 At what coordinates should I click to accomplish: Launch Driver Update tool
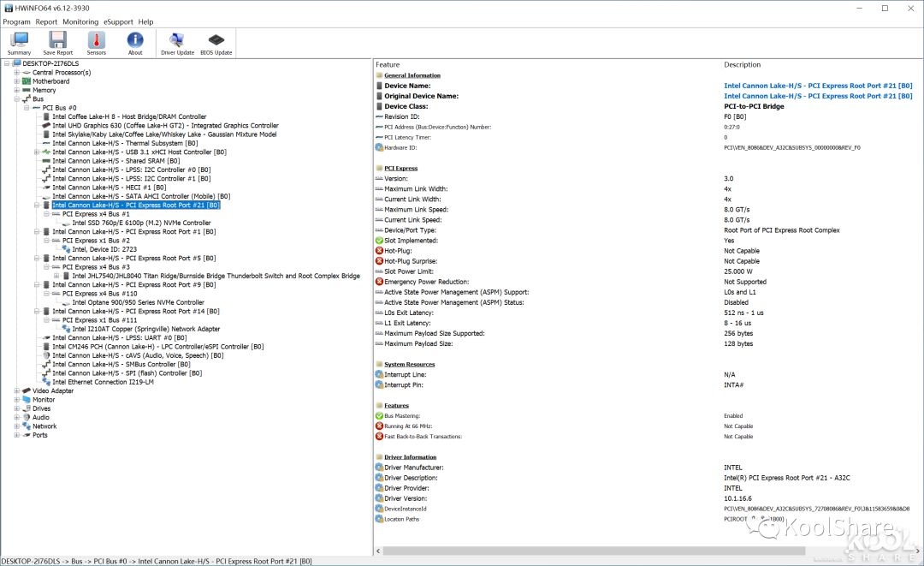point(177,43)
